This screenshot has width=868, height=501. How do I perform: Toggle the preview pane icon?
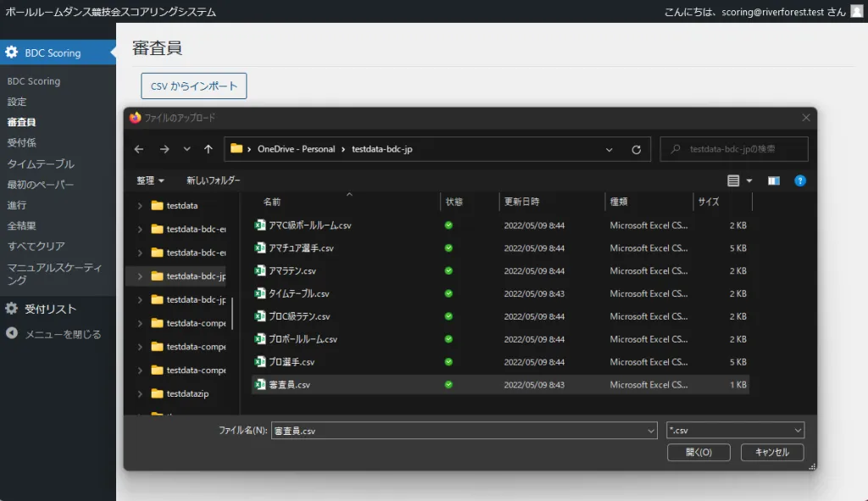coord(773,181)
